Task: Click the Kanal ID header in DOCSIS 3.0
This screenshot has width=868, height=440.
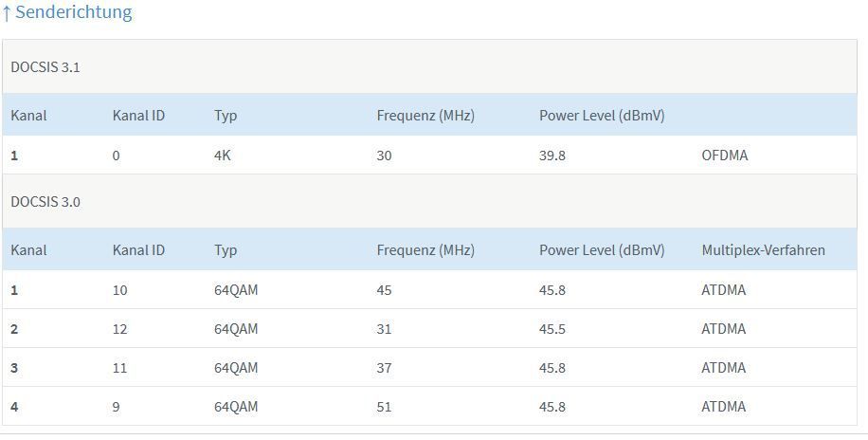Action: pos(138,250)
